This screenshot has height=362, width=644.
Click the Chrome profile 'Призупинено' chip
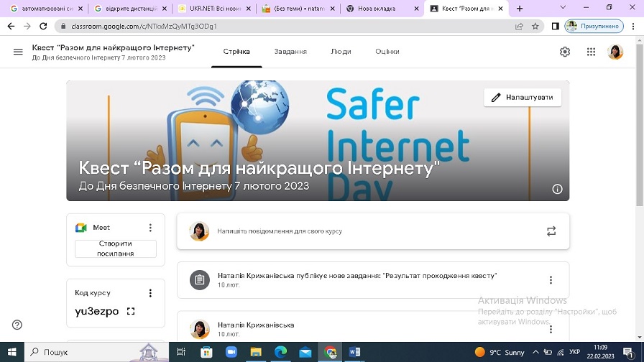[x=594, y=27]
